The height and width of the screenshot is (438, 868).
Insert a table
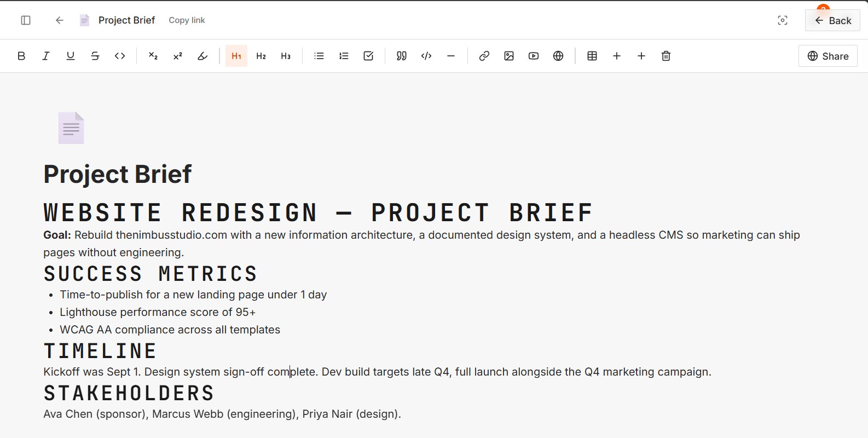pyautogui.click(x=592, y=56)
